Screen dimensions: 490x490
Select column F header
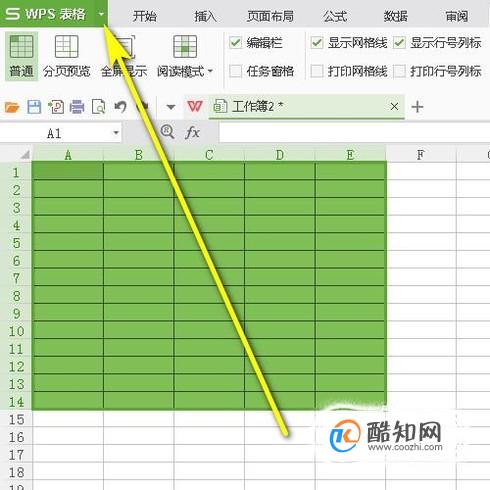(x=421, y=155)
